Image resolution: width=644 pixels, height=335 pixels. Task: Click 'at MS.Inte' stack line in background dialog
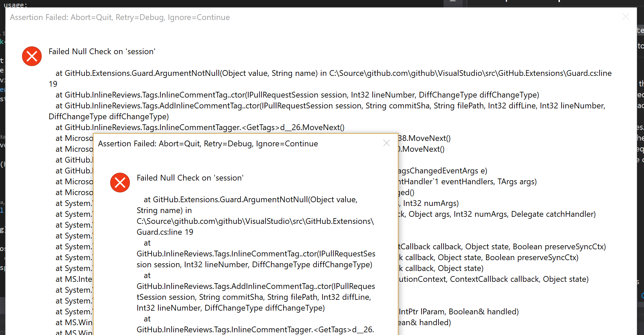tap(74, 279)
